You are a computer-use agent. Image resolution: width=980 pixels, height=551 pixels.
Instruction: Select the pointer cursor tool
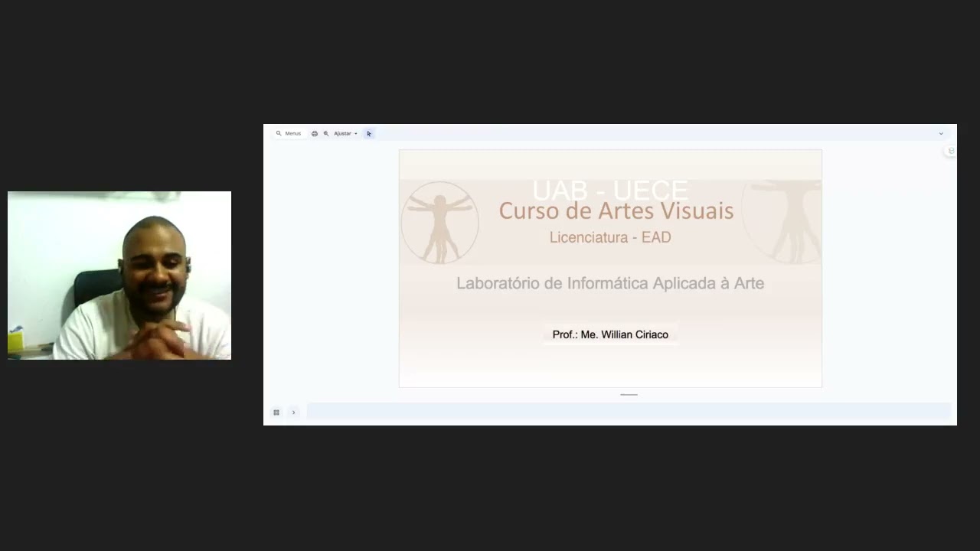coord(369,133)
